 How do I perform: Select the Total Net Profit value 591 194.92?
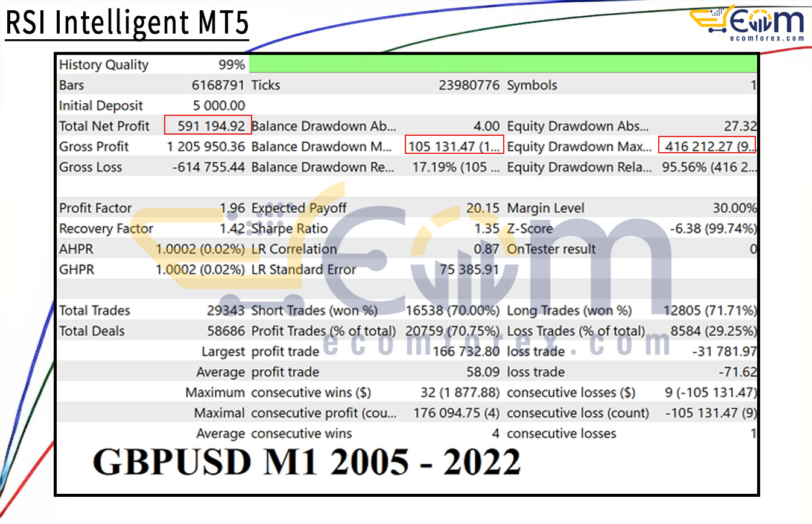(208, 126)
